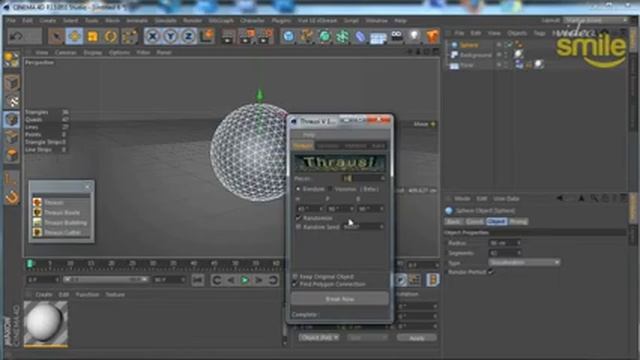
Task: Click the Undo arrow icon in toolbar
Action: point(17,37)
